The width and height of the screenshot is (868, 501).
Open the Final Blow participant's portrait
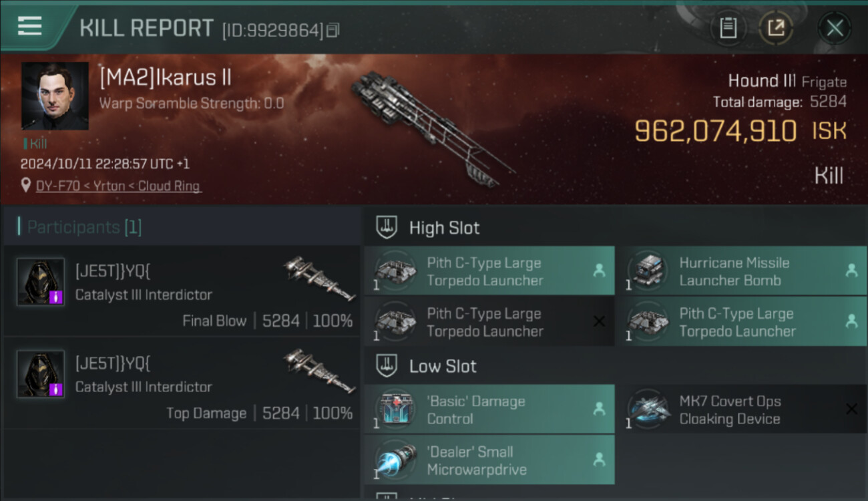pos(41,282)
